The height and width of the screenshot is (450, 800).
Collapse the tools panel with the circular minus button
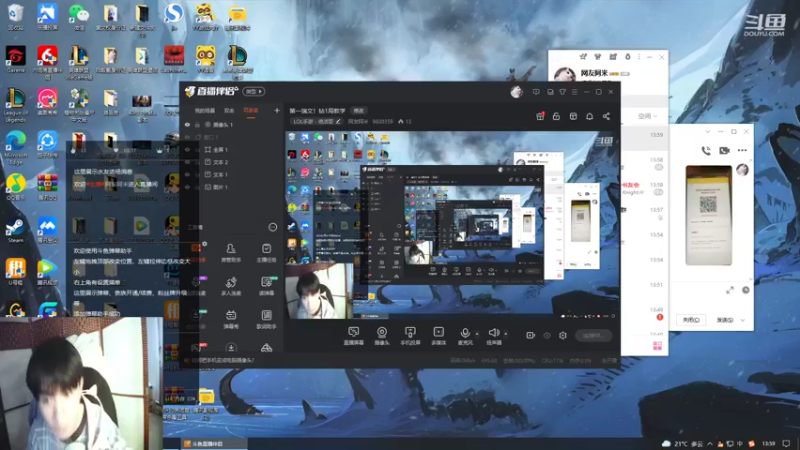coord(273,227)
